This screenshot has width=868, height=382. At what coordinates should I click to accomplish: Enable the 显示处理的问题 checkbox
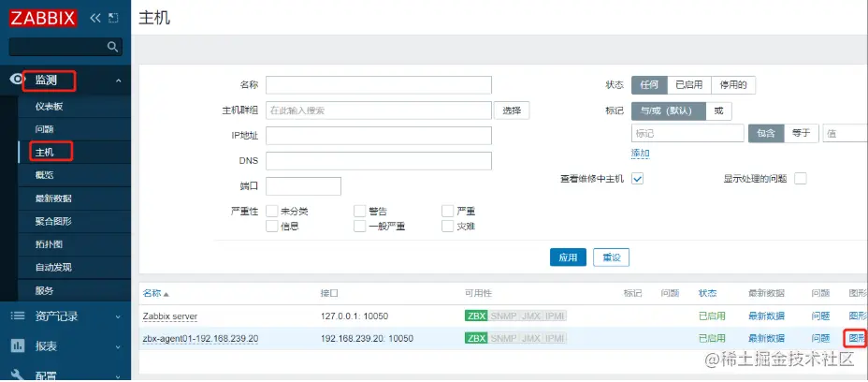(801, 179)
